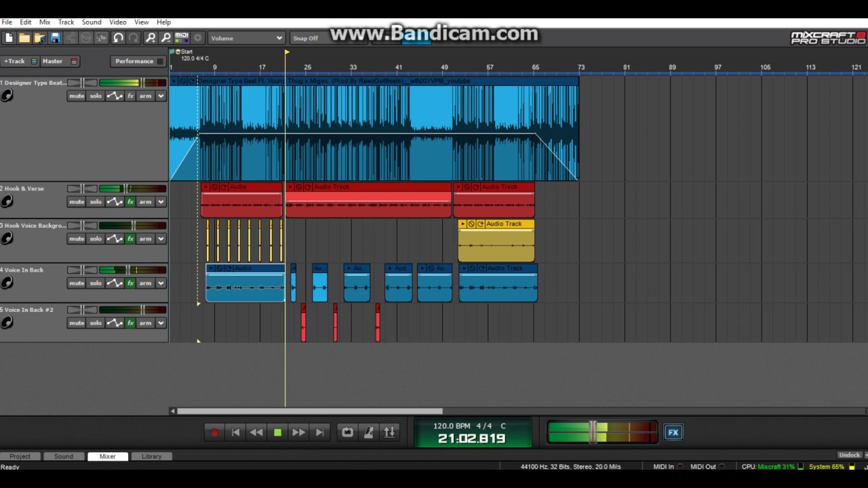Open the Mix menu
The width and height of the screenshot is (868, 488).
45,22
